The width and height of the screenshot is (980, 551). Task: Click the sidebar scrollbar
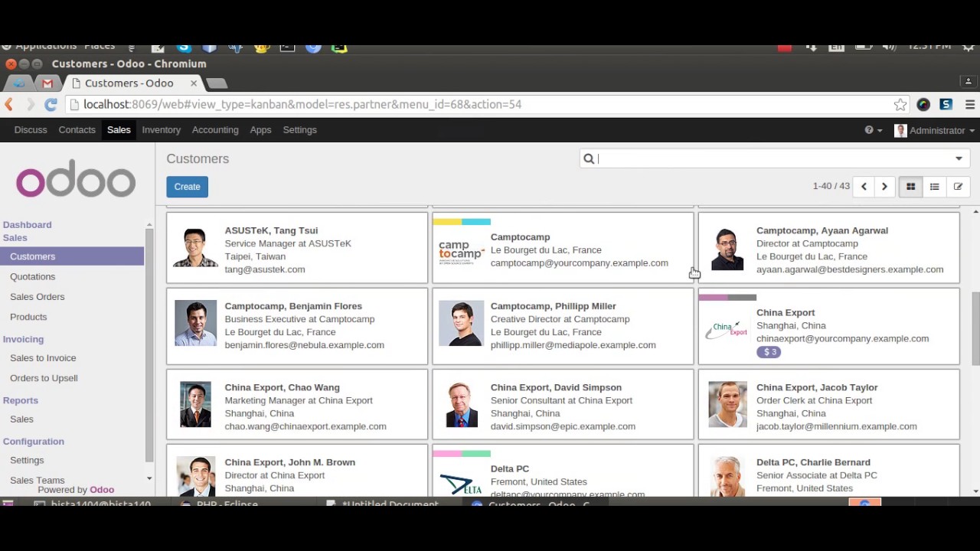point(149,344)
